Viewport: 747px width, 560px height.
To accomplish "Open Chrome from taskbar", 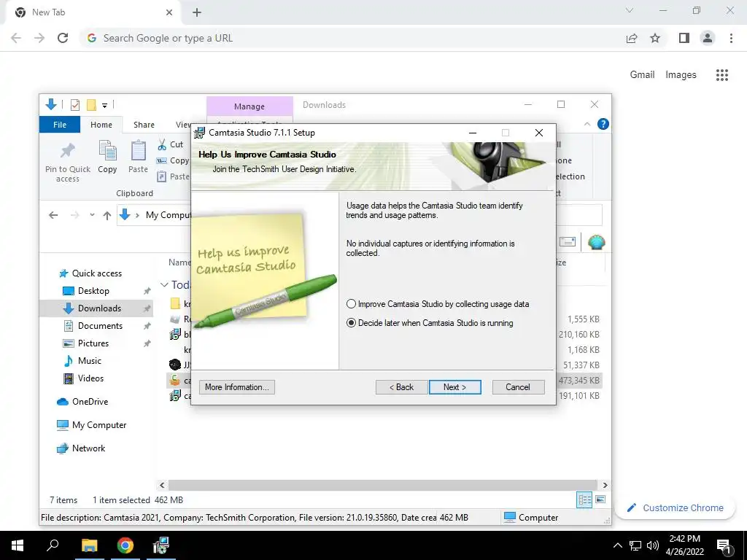I will click(125, 545).
